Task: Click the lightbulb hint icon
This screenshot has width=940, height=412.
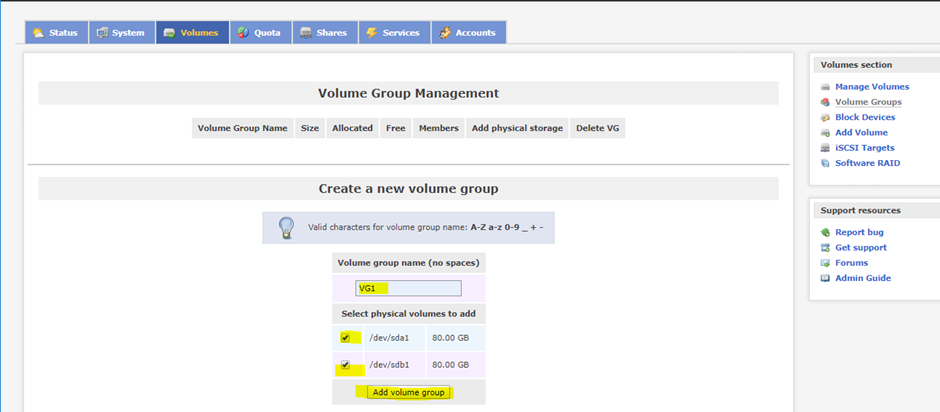Action: click(285, 228)
